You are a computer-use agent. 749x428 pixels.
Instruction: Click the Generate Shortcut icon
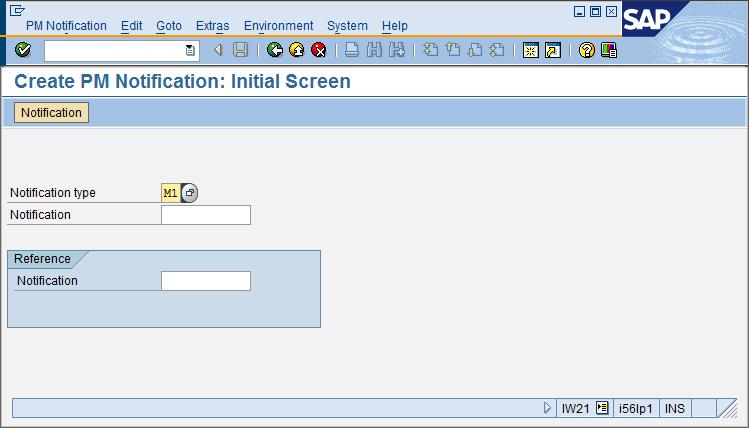point(553,50)
